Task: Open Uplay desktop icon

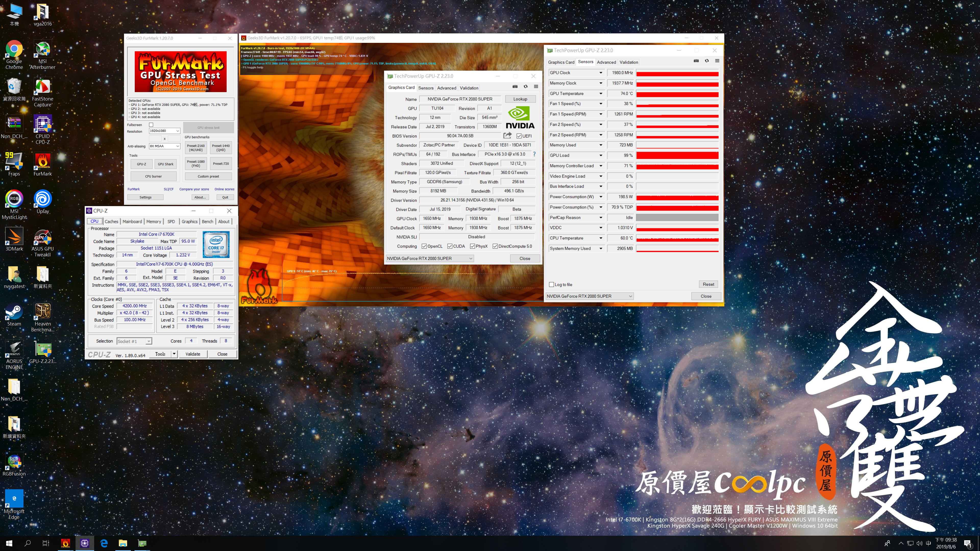Action: coord(43,202)
